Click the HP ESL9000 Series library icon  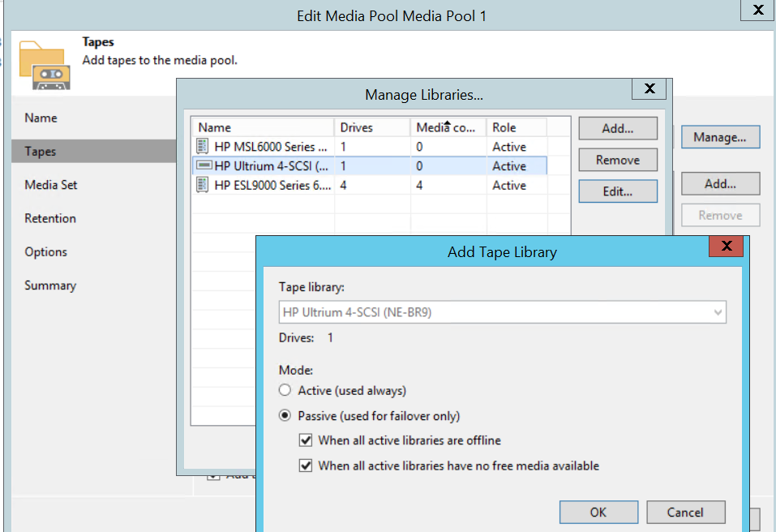tap(203, 185)
